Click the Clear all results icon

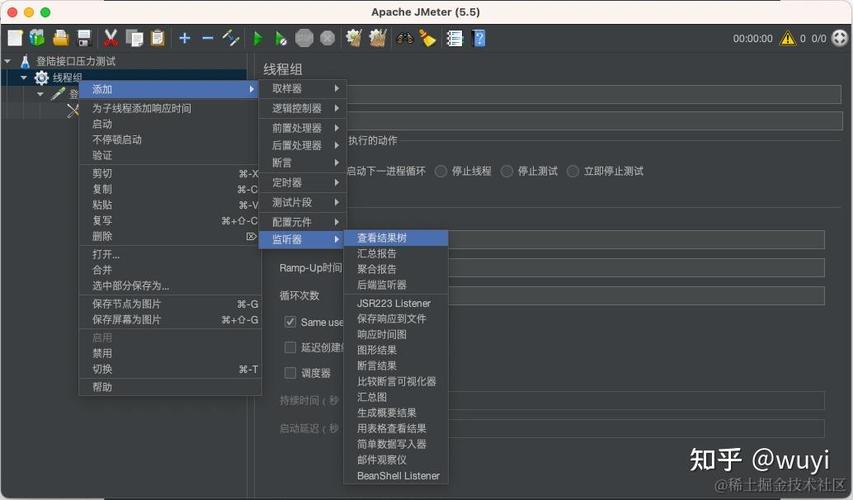click(x=378, y=38)
